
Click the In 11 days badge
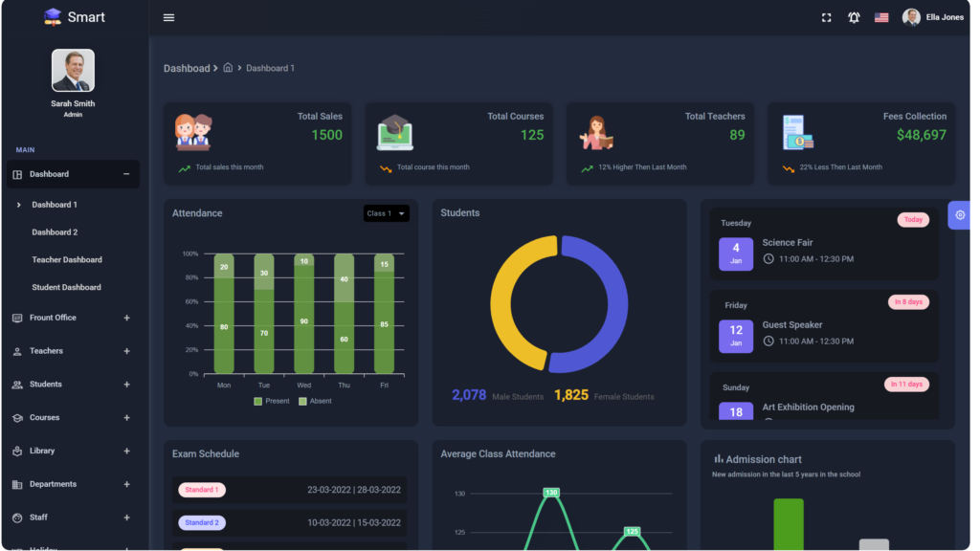906,385
